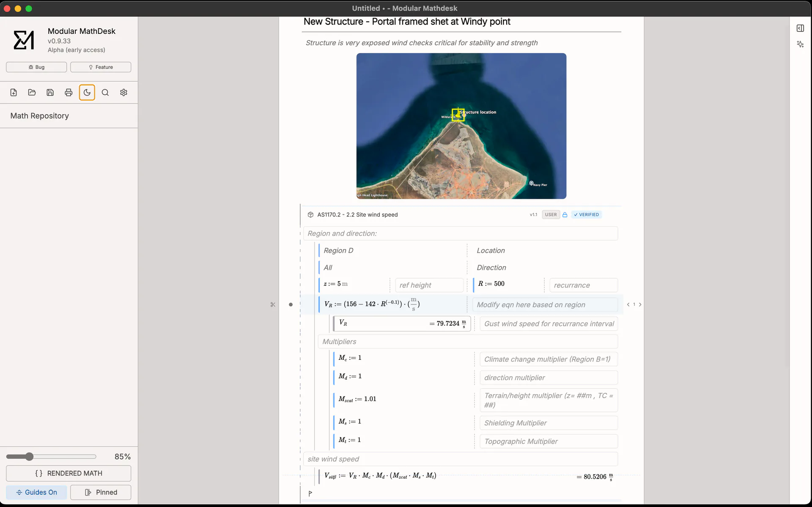Click the AS1170.2 - 2.2 Site wind speed title
Screen dimensions: 812x507
pos(357,215)
